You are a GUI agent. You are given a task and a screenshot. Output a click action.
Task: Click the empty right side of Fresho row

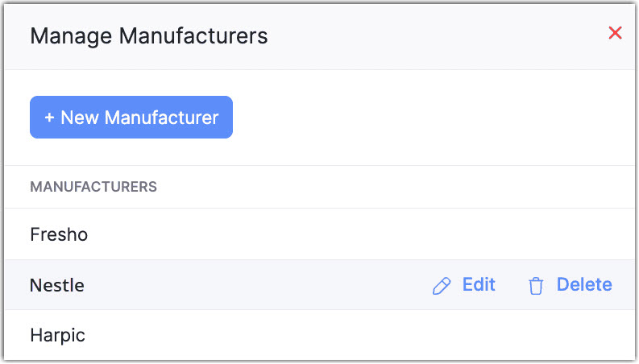pyautogui.click(x=483, y=235)
